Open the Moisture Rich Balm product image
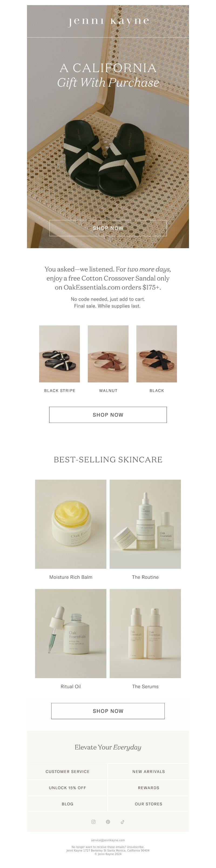Screen dimensions: 216x868 click(x=70, y=524)
